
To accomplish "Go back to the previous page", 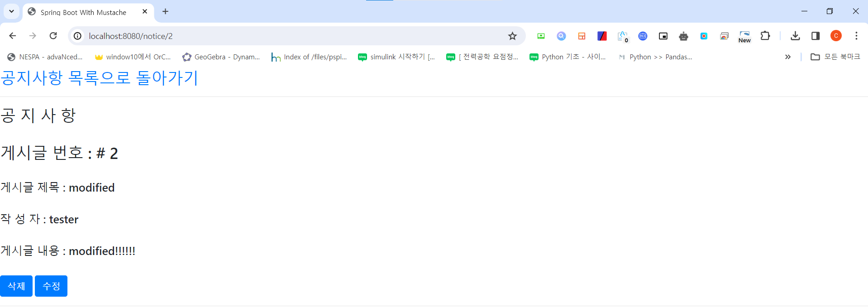I will pos(13,36).
